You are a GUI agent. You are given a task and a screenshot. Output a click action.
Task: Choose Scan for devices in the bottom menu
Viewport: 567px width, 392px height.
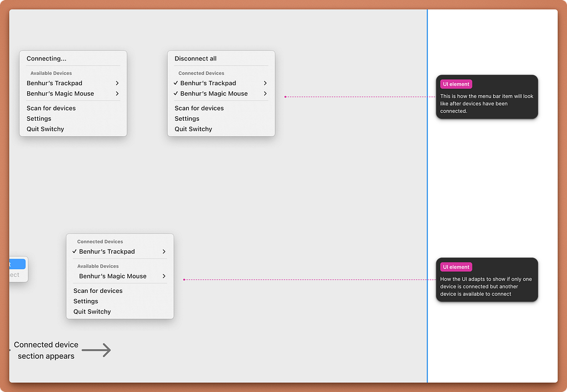[98, 291]
